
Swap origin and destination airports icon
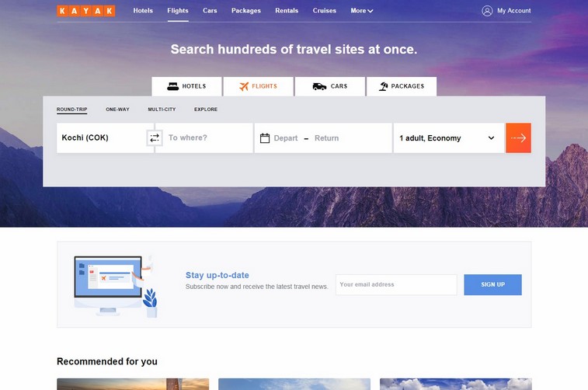pyautogui.click(x=155, y=138)
